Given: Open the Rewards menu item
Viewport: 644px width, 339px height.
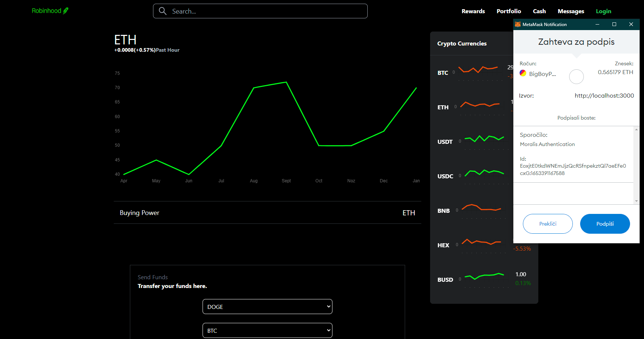Looking at the screenshot, I should (473, 11).
